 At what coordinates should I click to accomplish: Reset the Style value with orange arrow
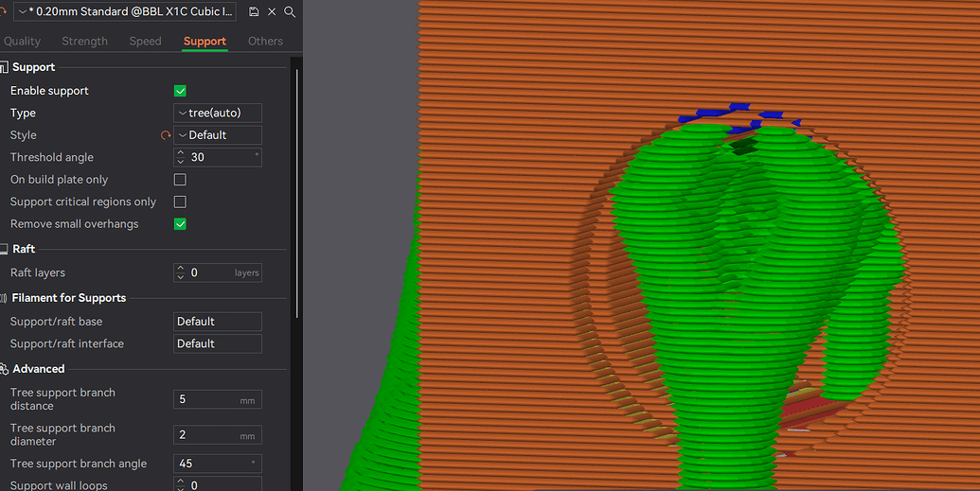click(x=166, y=135)
